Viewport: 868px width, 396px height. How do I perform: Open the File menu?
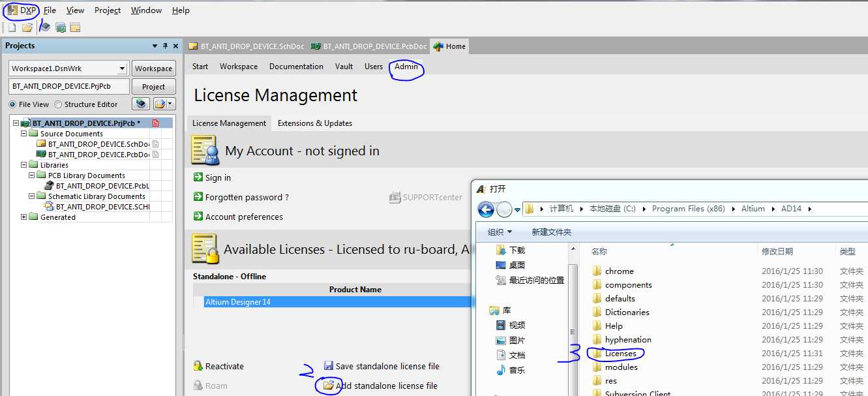50,10
